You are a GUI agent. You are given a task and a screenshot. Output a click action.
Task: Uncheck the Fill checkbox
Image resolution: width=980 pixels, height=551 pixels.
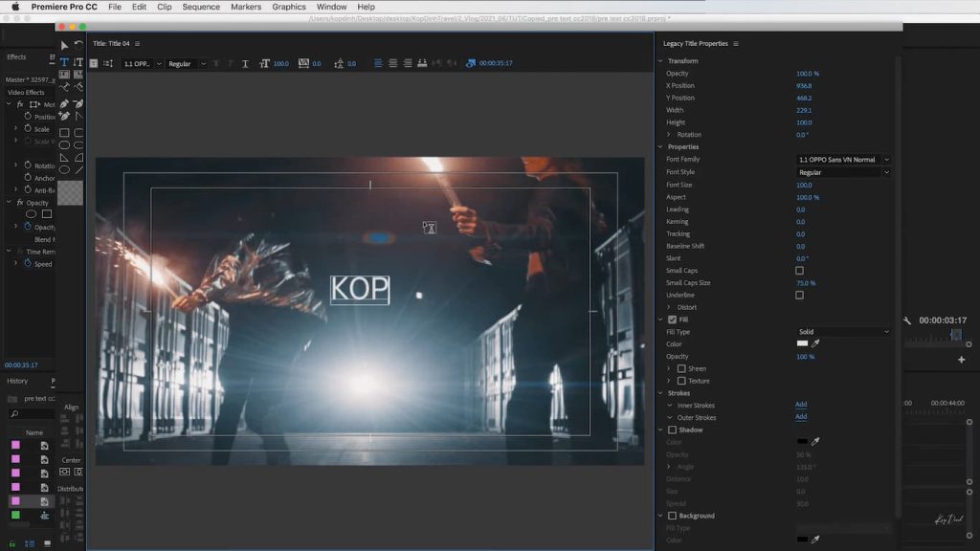pyautogui.click(x=672, y=320)
